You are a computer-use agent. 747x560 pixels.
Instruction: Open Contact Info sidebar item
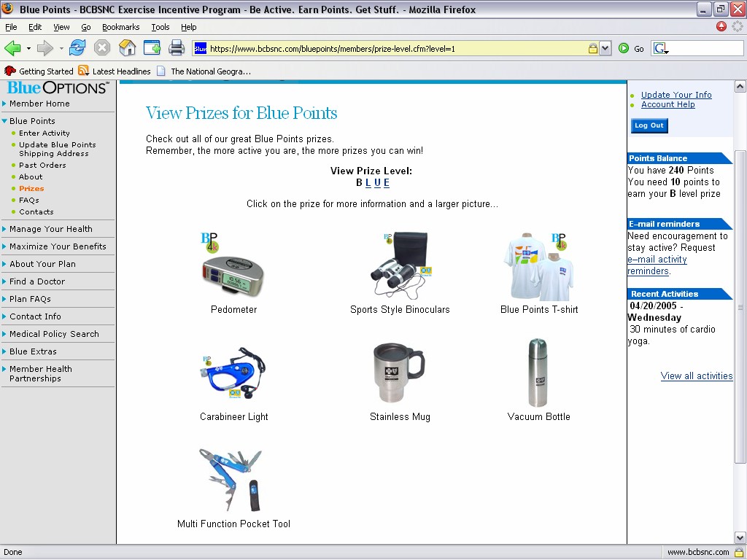point(35,316)
